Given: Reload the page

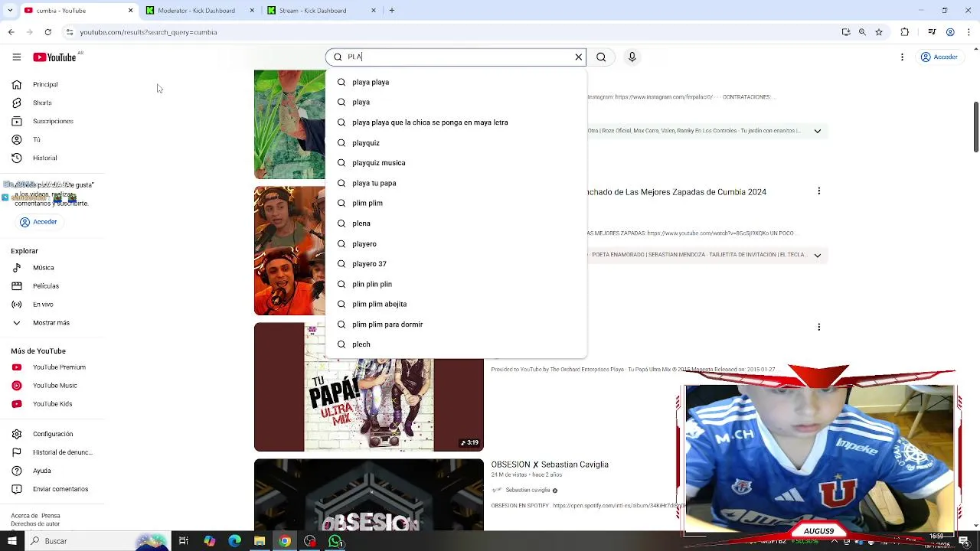Looking at the screenshot, I should pyautogui.click(x=47, y=32).
